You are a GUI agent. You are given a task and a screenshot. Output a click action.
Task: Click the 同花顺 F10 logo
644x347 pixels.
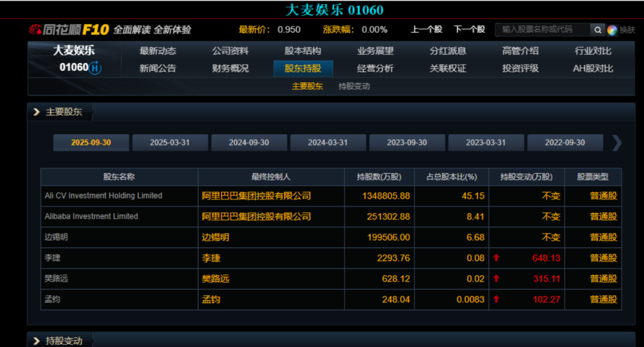[x=69, y=30]
